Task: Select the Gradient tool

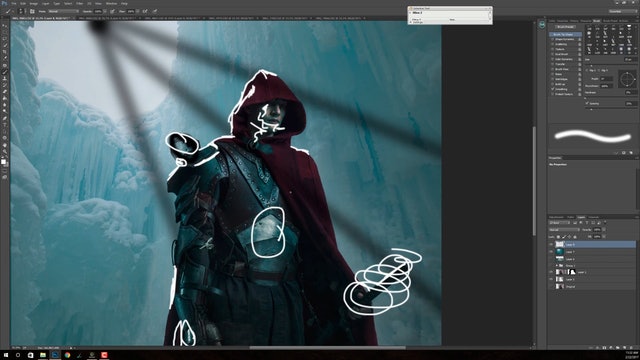Action: point(4,98)
